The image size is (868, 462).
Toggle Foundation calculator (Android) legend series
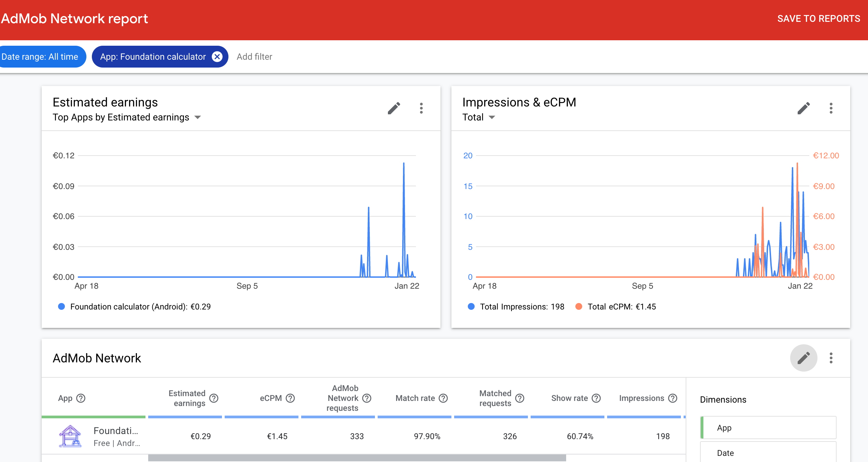click(x=135, y=307)
